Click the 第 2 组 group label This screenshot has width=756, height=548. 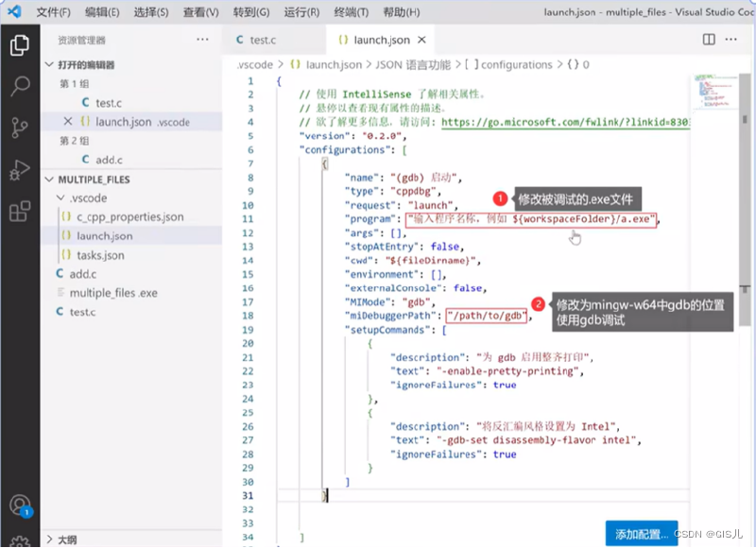click(x=75, y=141)
